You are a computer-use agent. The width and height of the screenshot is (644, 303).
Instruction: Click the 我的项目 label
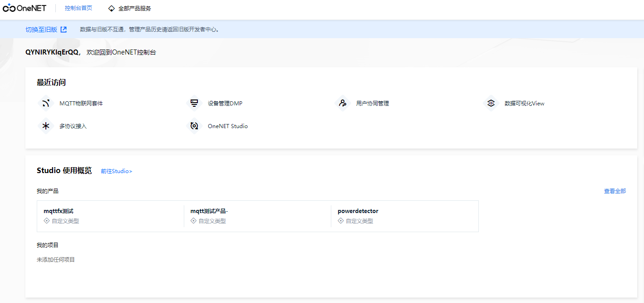pyautogui.click(x=48, y=245)
